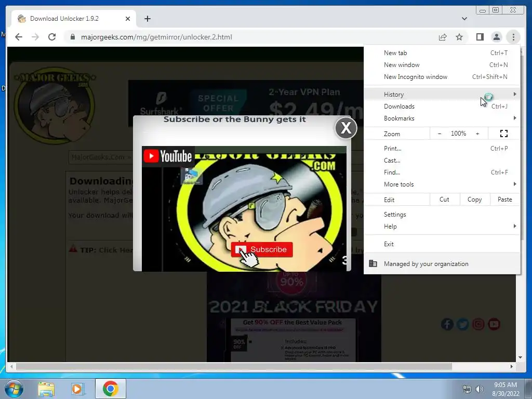Open the YouTube social icon
Viewport: 532px width, 399px height.
coord(494,324)
